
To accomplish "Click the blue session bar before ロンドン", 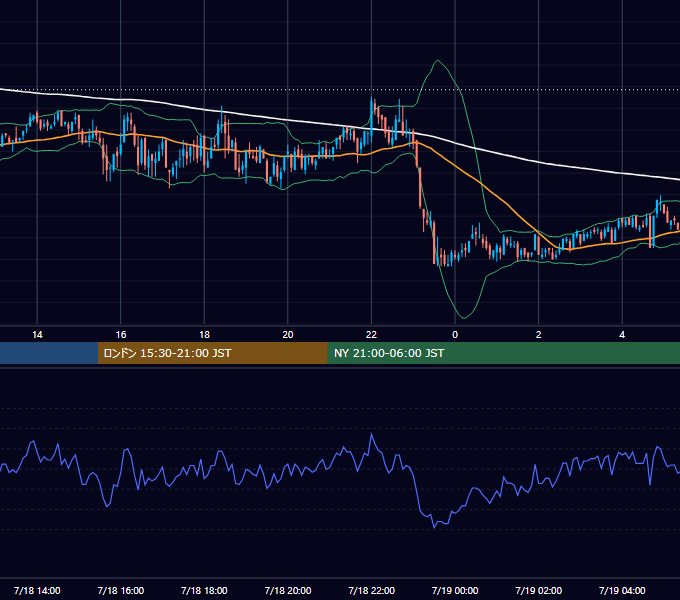I will [x=49, y=353].
